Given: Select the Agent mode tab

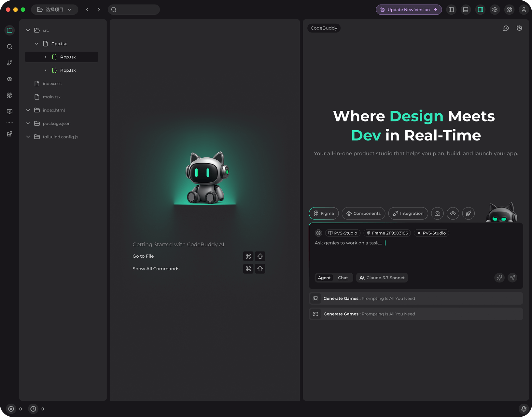Looking at the screenshot, I should tap(324, 278).
